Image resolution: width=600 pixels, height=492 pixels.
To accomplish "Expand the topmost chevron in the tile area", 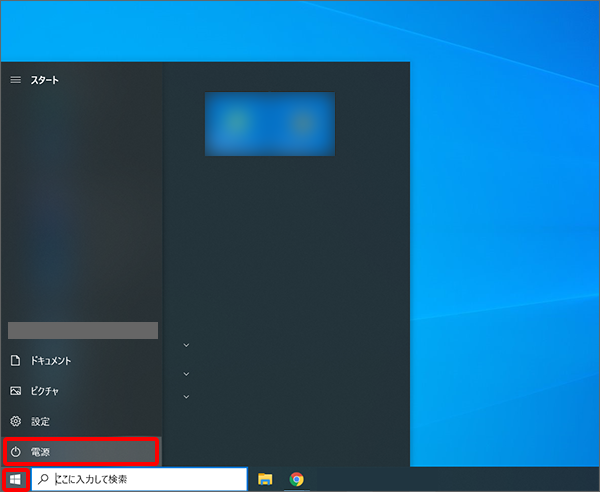I will [x=186, y=346].
